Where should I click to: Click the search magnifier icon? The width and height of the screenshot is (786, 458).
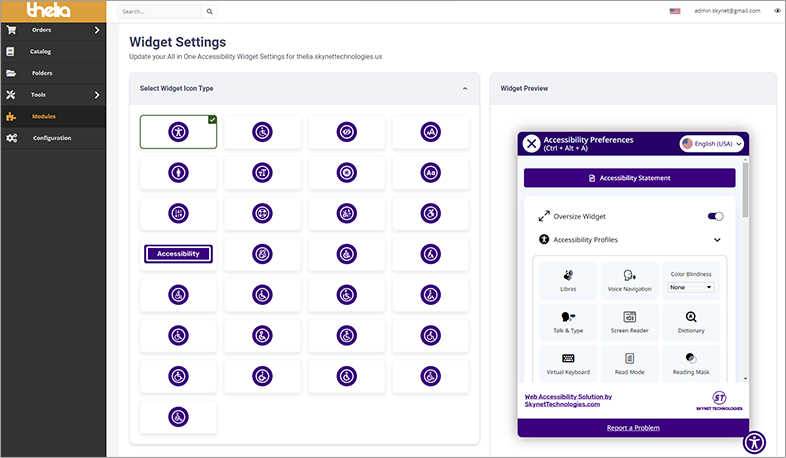pyautogui.click(x=209, y=12)
